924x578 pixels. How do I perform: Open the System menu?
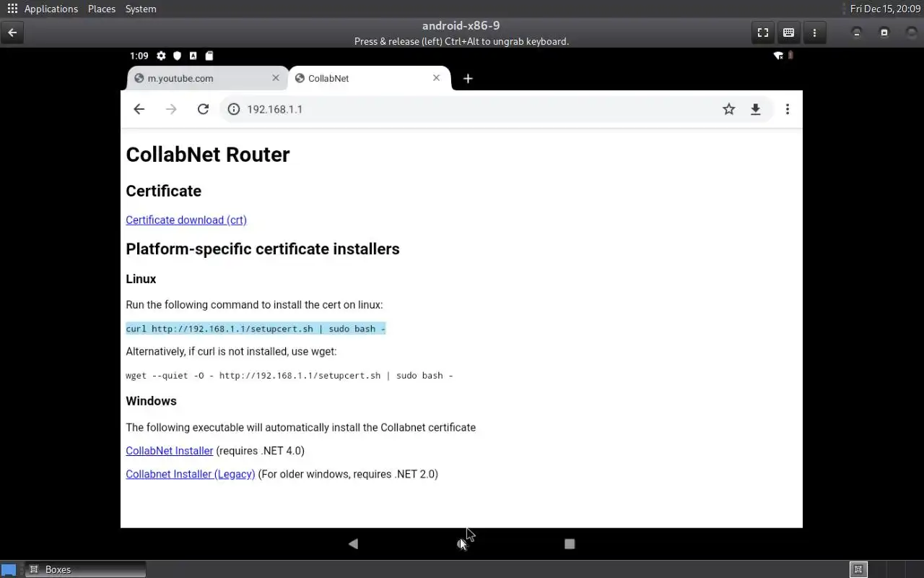pyautogui.click(x=141, y=9)
